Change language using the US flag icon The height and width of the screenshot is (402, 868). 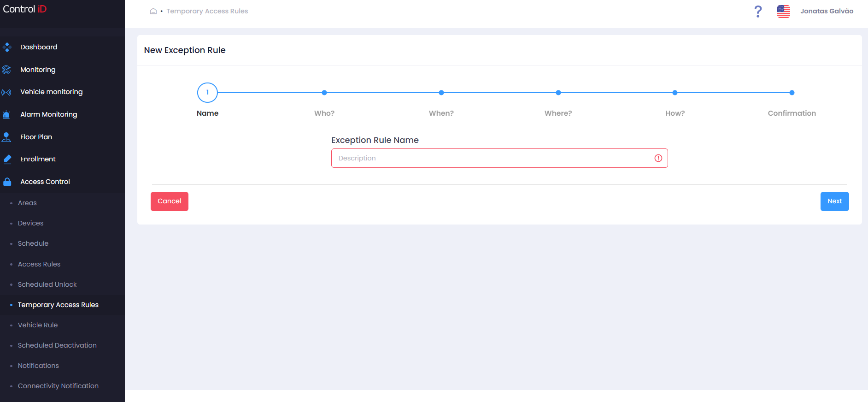(x=783, y=11)
